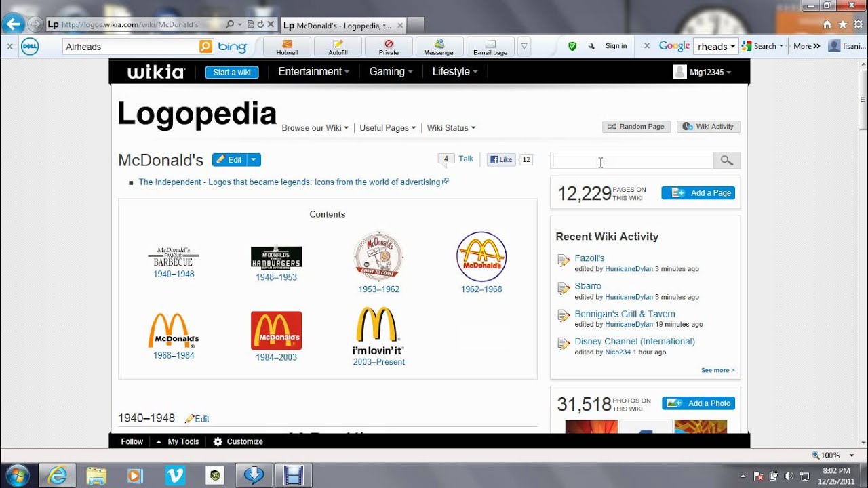The width and height of the screenshot is (868, 488).
Task: Click Follow in the footer bar
Action: (132, 441)
